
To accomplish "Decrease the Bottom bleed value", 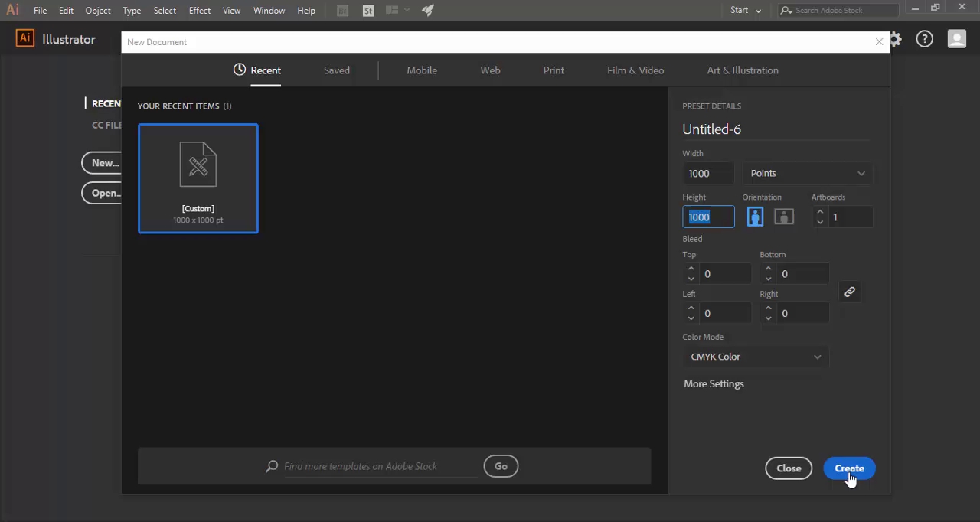I will (769, 279).
